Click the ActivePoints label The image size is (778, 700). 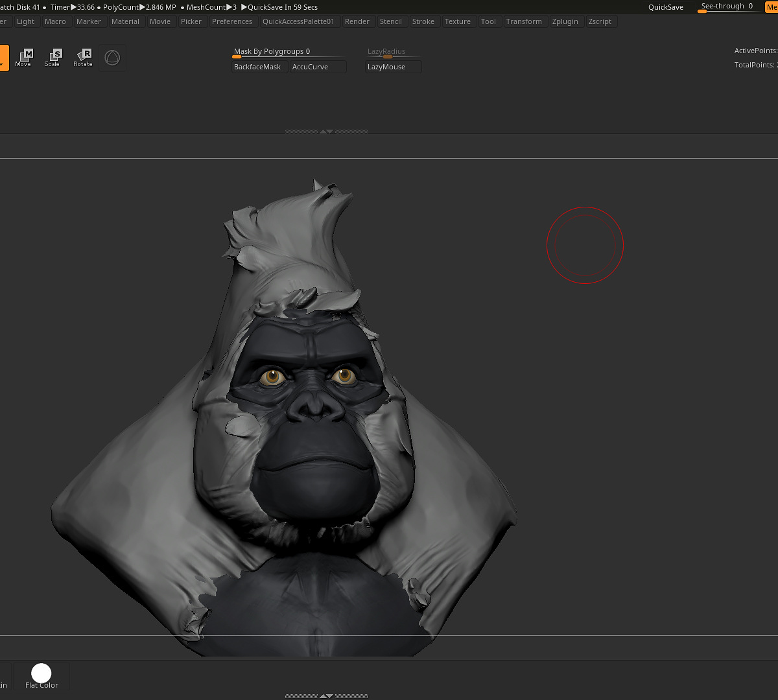point(756,51)
